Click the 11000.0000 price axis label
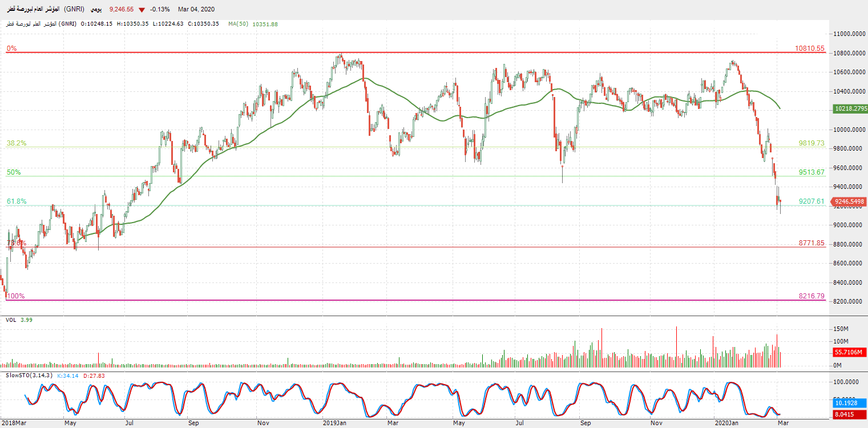 point(850,34)
